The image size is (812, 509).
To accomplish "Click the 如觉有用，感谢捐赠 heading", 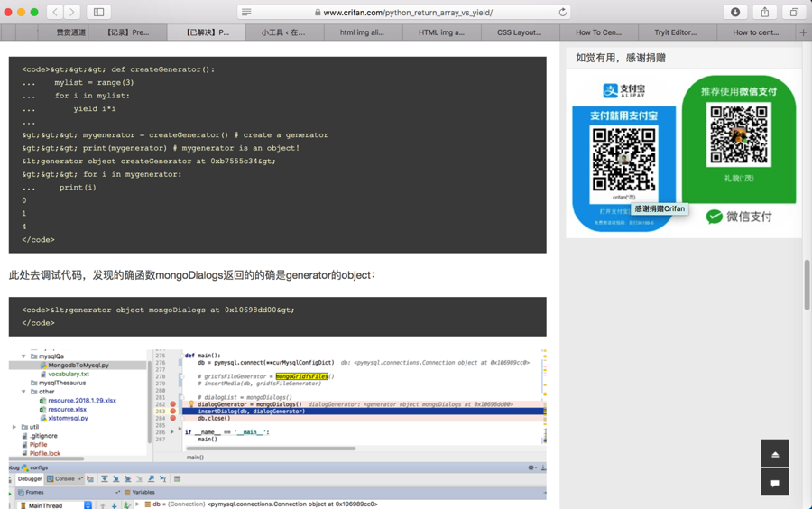I will [x=621, y=58].
